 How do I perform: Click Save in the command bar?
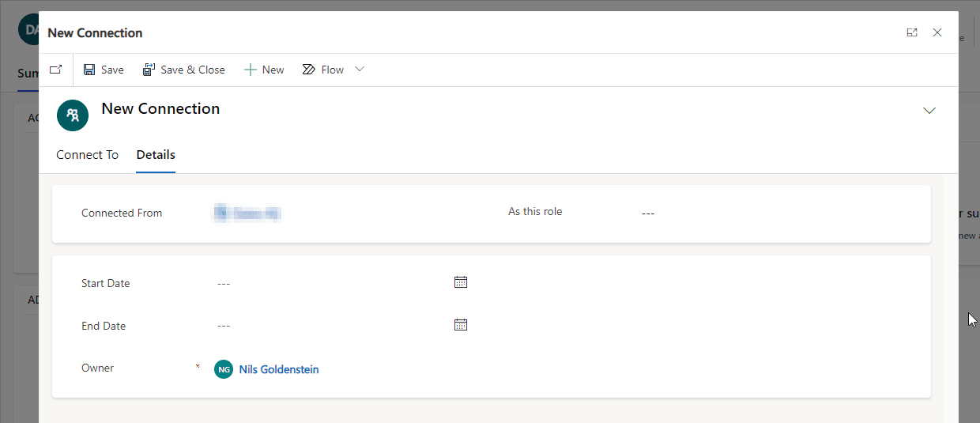click(104, 70)
